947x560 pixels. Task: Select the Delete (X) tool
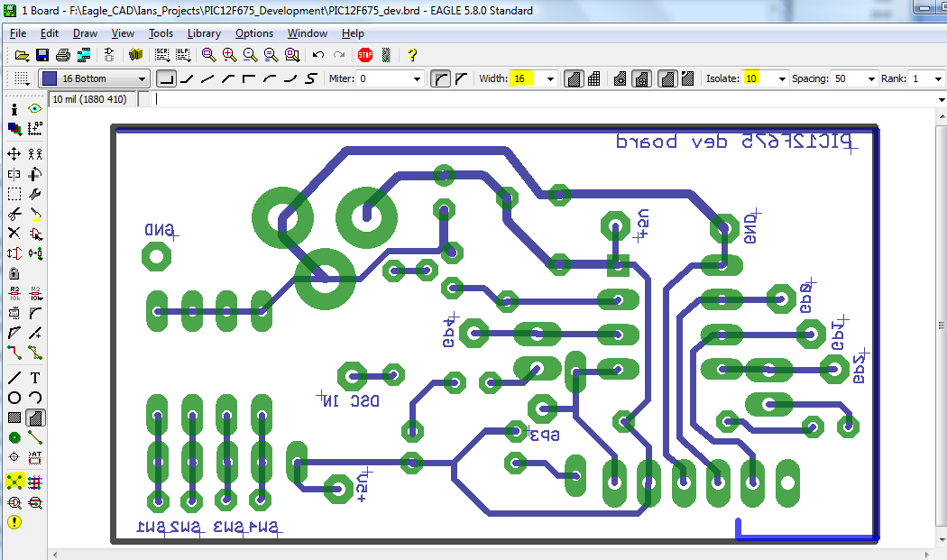[x=14, y=234]
